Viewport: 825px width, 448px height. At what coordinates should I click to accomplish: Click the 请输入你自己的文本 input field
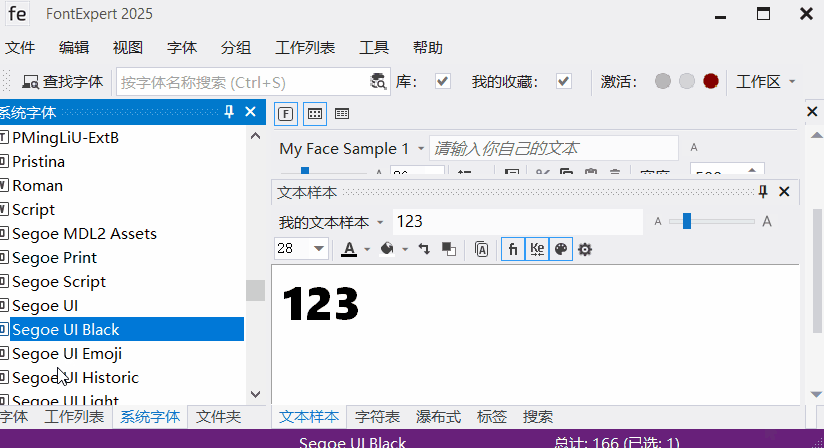click(x=554, y=148)
